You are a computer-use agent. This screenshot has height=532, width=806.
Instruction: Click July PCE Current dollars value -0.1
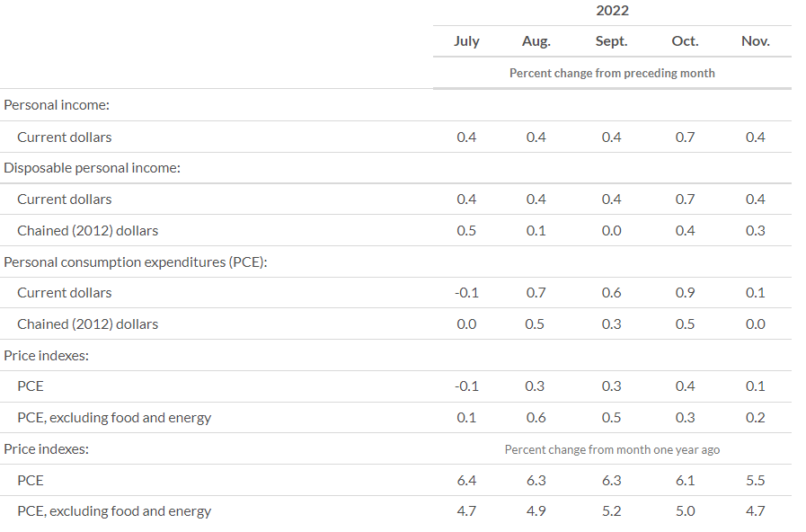tap(466, 293)
